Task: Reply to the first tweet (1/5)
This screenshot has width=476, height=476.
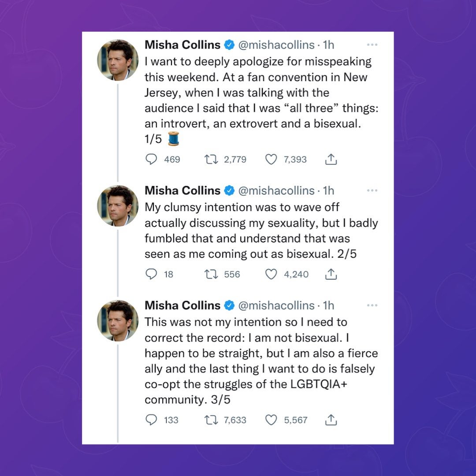Action: point(151,159)
